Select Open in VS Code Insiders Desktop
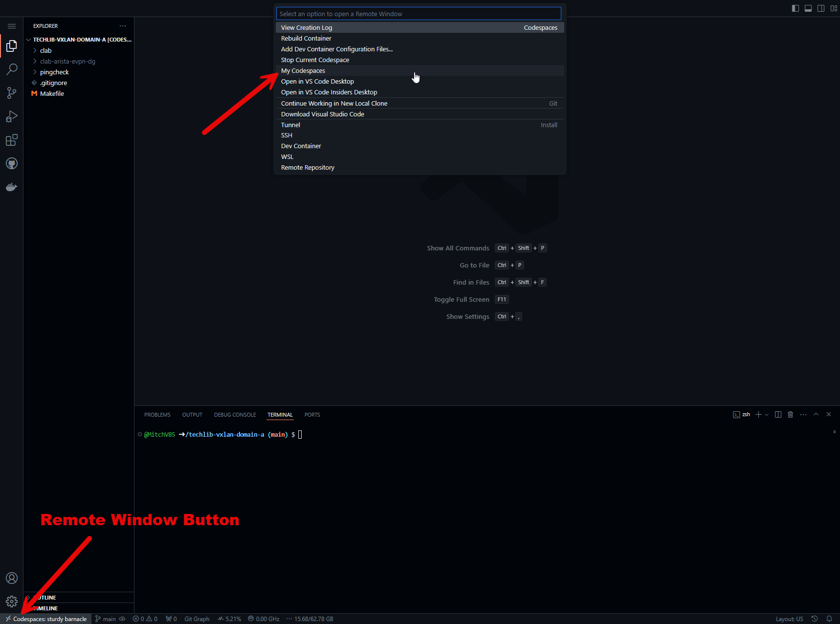 pos(420,92)
